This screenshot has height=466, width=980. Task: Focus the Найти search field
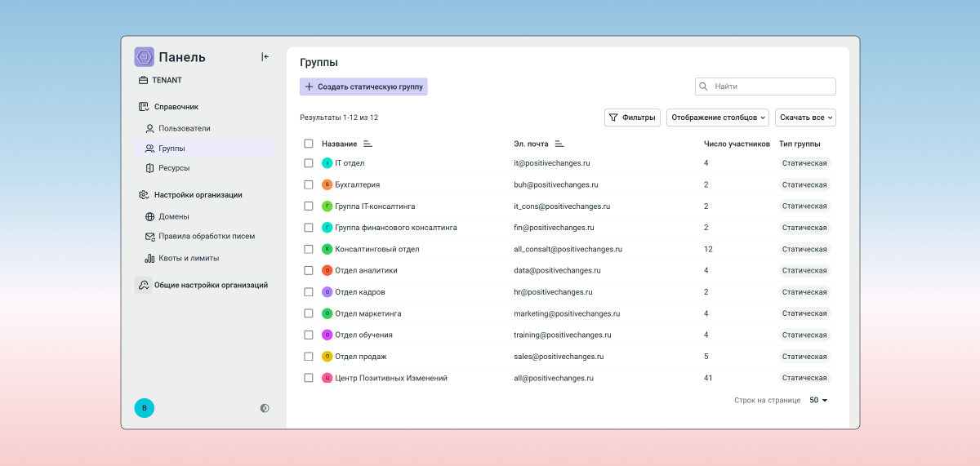[x=772, y=87]
